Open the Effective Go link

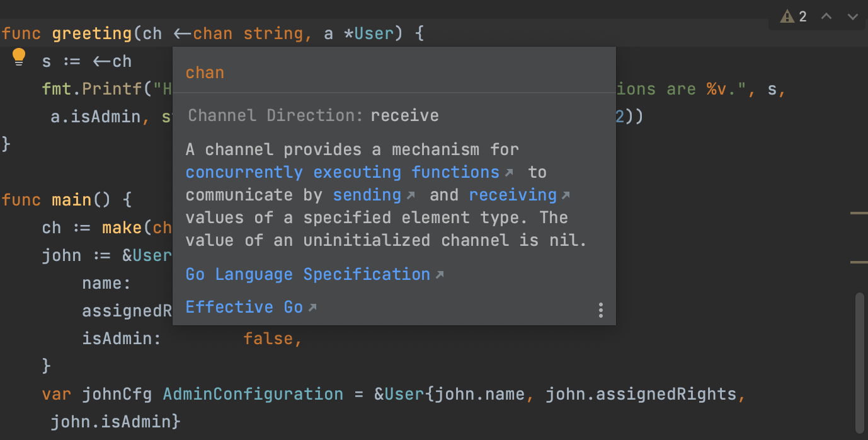tap(244, 307)
